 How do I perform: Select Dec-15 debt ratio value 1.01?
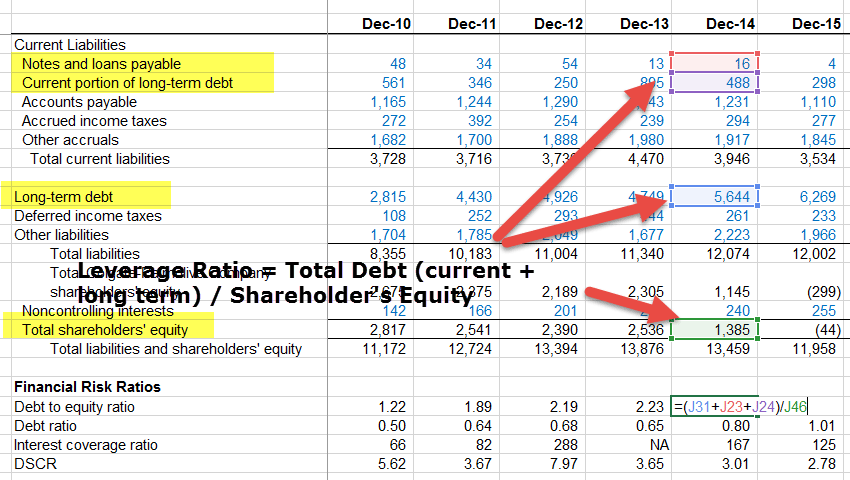[822, 425]
